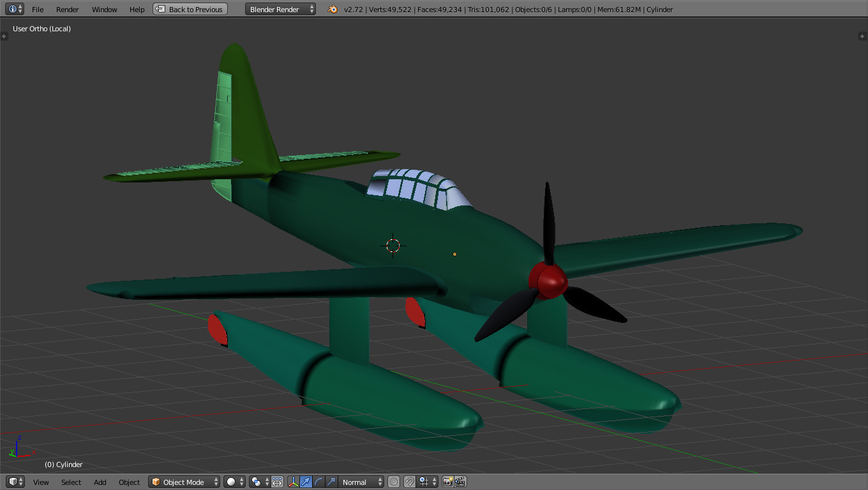868x490 pixels.
Task: Click the 3D View editor type icon
Action: click(12, 482)
